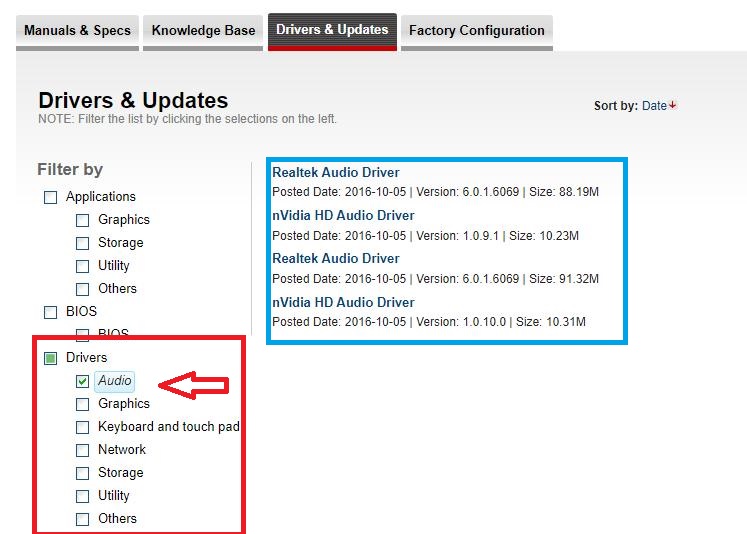Viewport: 747px width, 534px height.
Task: Check the Applications filter checkbox
Action: [50, 197]
